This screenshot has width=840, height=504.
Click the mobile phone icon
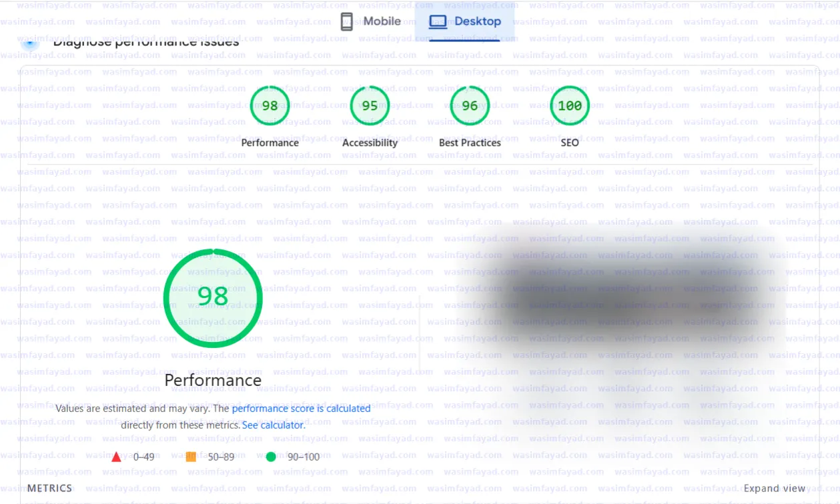coord(346,21)
